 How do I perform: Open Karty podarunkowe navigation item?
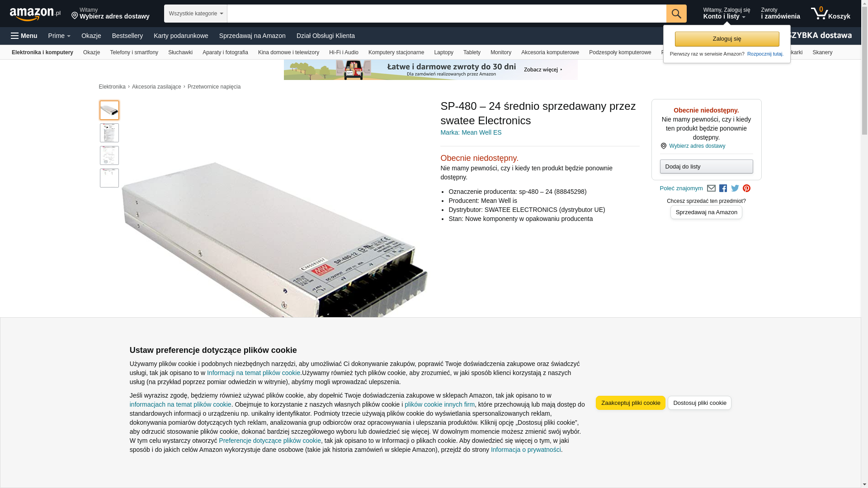181,36
